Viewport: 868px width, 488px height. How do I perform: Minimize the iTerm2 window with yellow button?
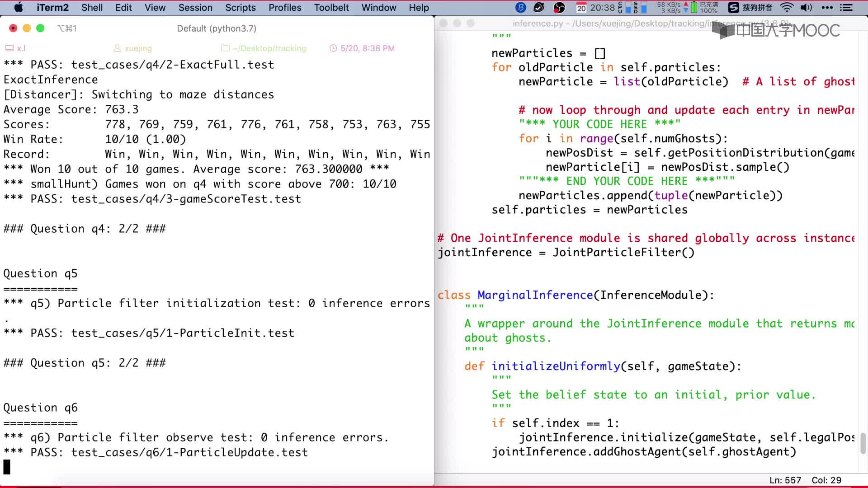(x=27, y=28)
